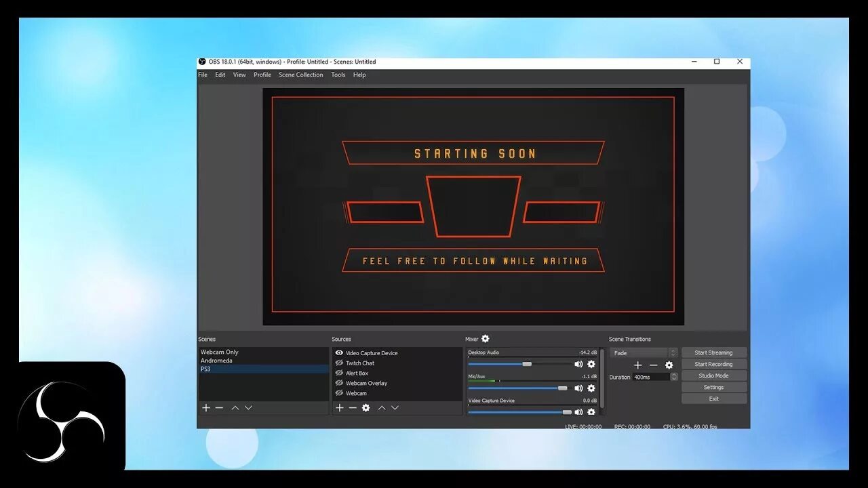This screenshot has width=868, height=488.
Task: Mute Video Capture Device audio speaker
Action: 578,411
